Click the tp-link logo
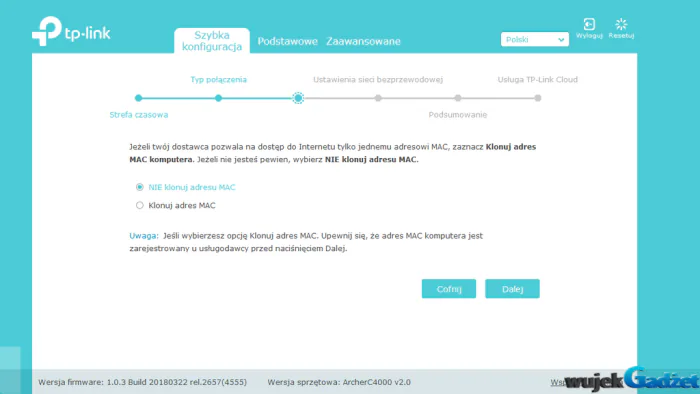Screen dimensions: 700x394 tap(71, 31)
